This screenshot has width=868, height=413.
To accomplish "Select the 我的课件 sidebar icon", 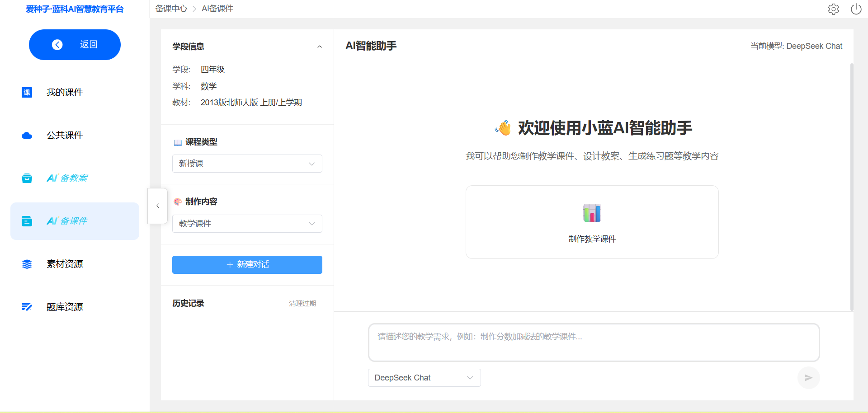I will click(x=27, y=92).
